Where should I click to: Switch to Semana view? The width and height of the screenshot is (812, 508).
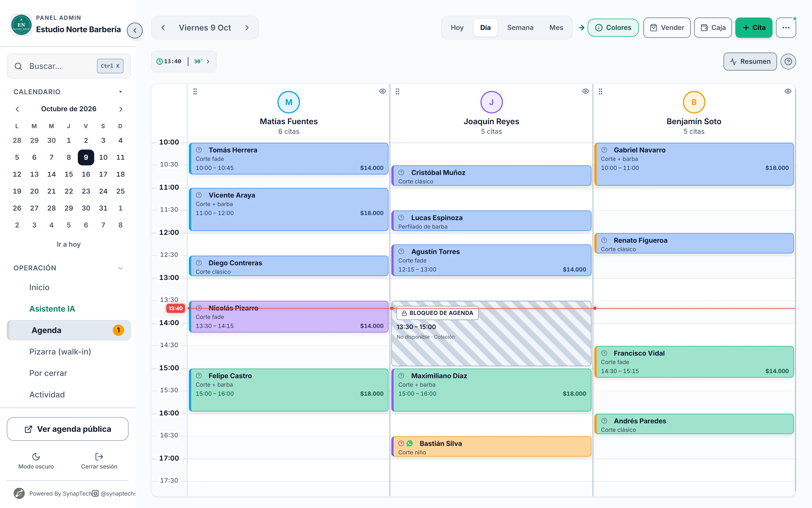(x=520, y=28)
